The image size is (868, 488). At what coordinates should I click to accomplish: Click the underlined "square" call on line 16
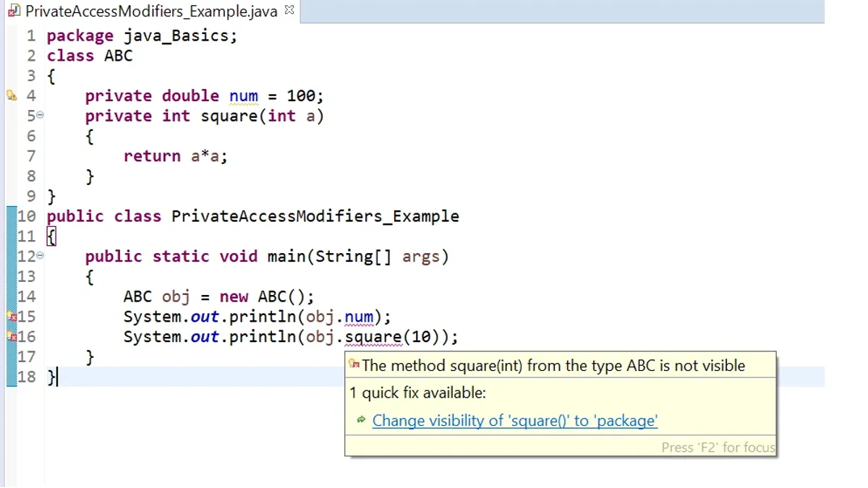tap(373, 337)
